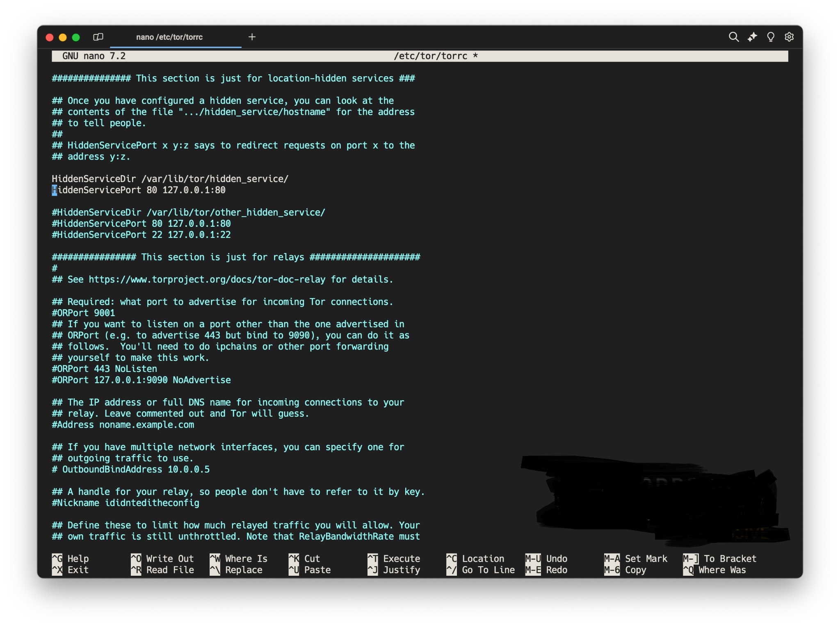Click the ^X Exit shortcut
Viewport: 840px width, 627px height.
click(70, 570)
